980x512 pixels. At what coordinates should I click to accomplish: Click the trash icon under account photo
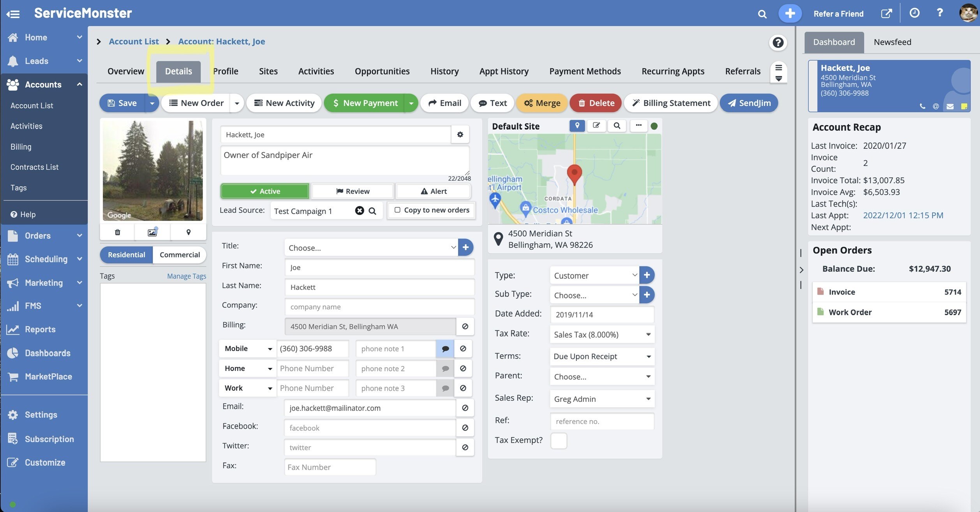click(x=117, y=232)
